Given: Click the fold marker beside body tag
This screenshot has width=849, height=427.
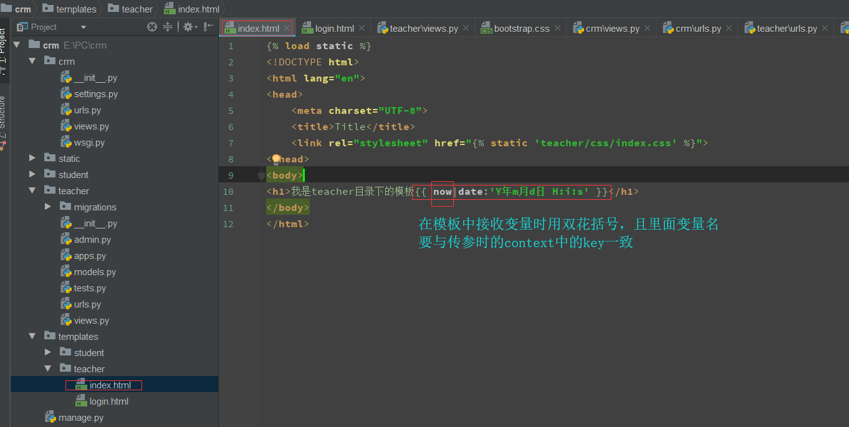Looking at the screenshot, I should click(262, 175).
